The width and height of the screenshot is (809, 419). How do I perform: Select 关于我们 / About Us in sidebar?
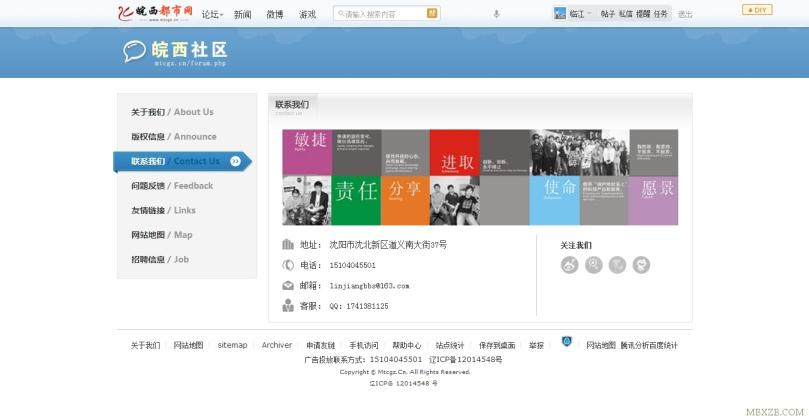click(172, 112)
